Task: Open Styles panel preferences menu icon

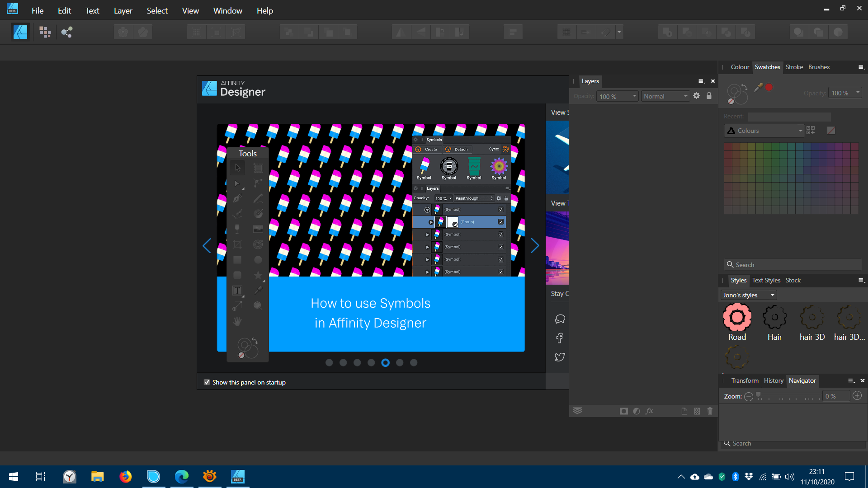Action: [862, 281]
